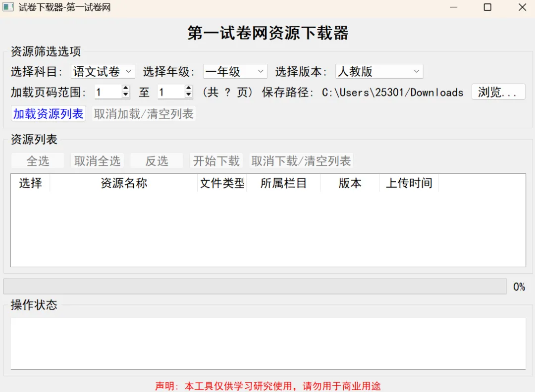Focus the end page number field

pos(171,92)
